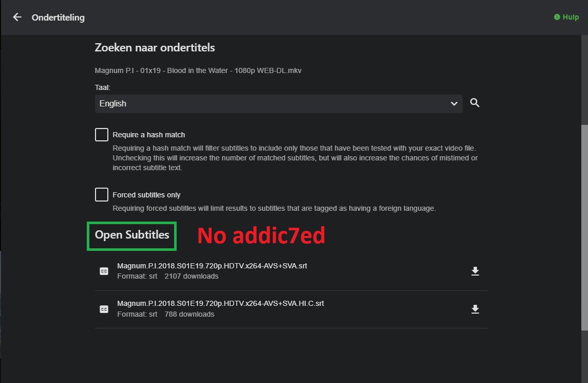588x383 pixels.
Task: Select the AVS+SVA.HI.C.srt subtitle filename
Action: point(220,303)
